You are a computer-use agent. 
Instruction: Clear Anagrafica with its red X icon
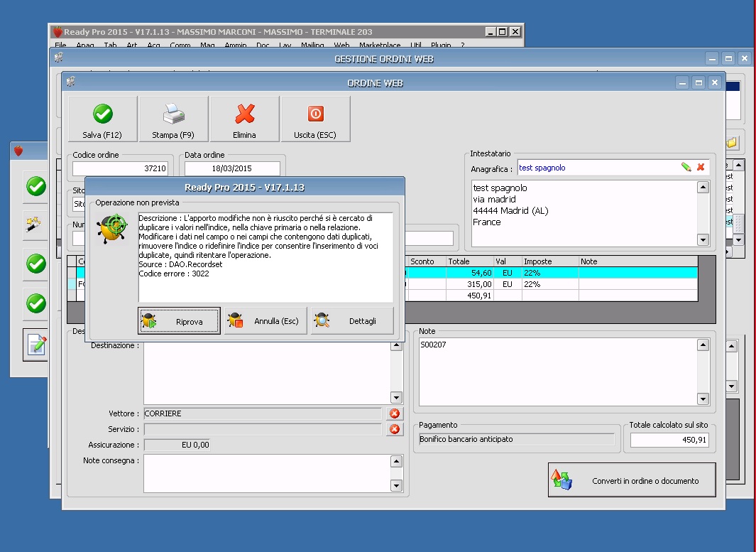[x=701, y=167]
